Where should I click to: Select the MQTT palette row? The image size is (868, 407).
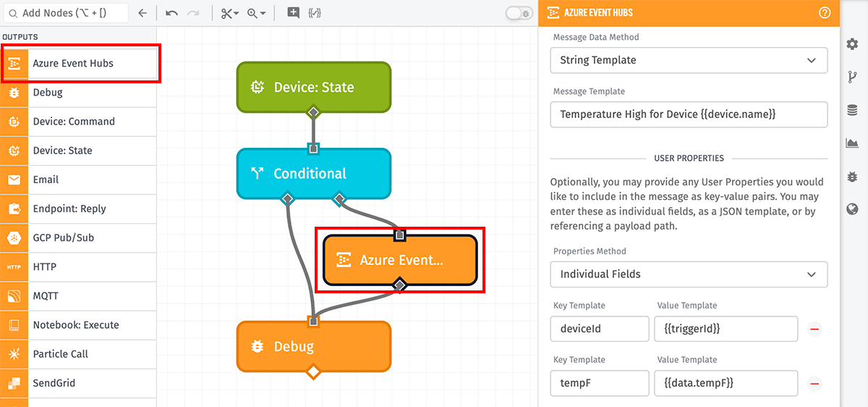78,295
